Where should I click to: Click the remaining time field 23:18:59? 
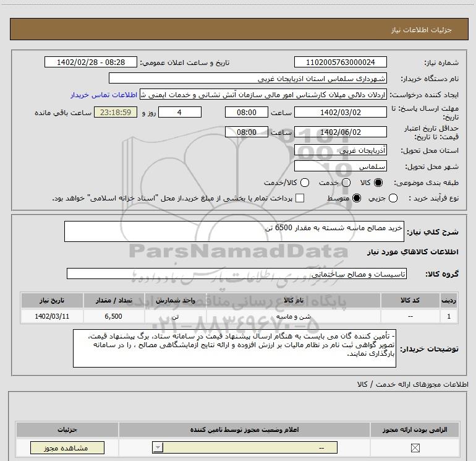[116, 112]
